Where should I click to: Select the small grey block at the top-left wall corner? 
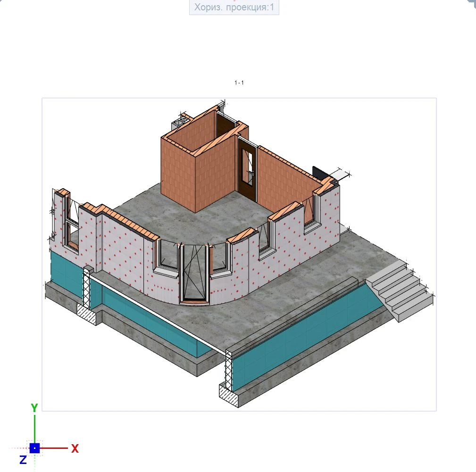click(x=180, y=122)
